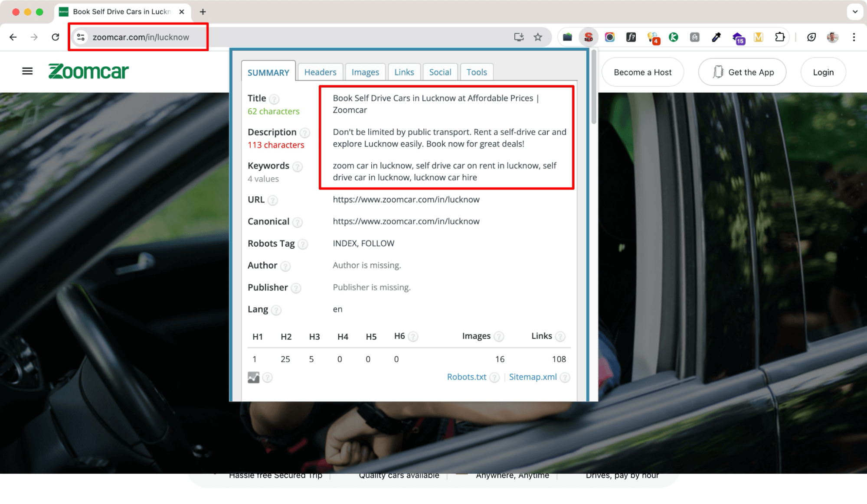Click the chart image icon below H1 count
The width and height of the screenshot is (867, 504).
(253, 377)
